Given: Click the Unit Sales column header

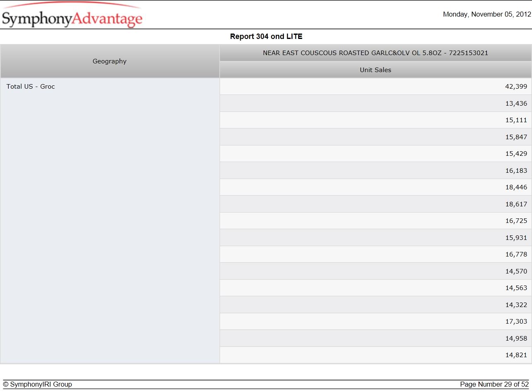Looking at the screenshot, I should tap(375, 70).
